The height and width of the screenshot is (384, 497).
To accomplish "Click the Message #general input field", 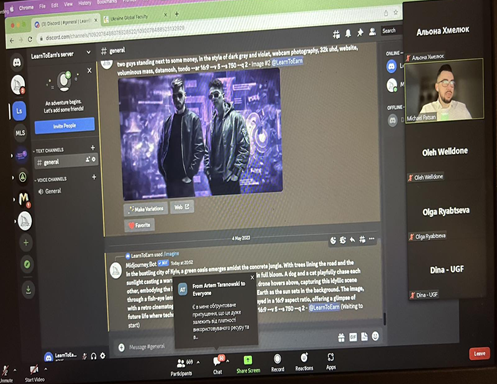I will 147,347.
